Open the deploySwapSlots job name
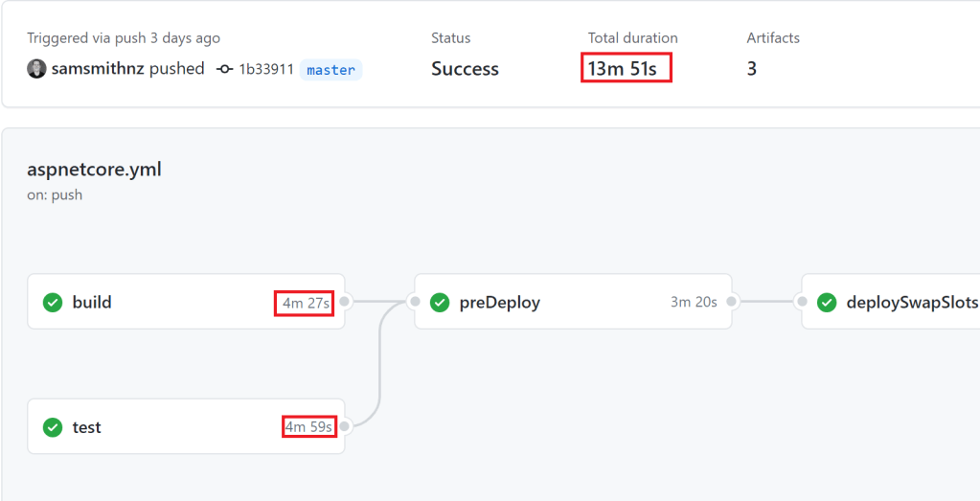This screenshot has width=980, height=501. 911,303
